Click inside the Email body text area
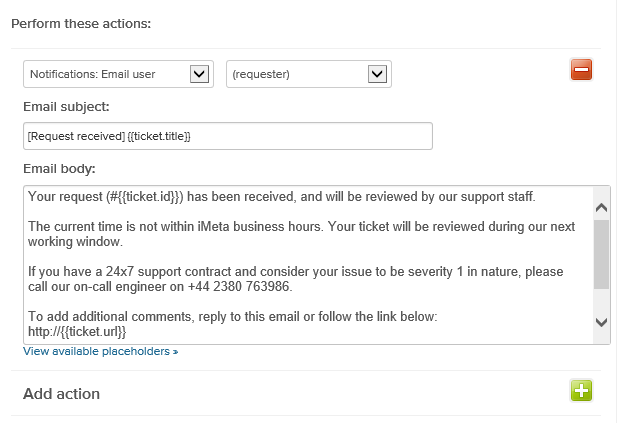The height and width of the screenshot is (423, 622). click(309, 265)
